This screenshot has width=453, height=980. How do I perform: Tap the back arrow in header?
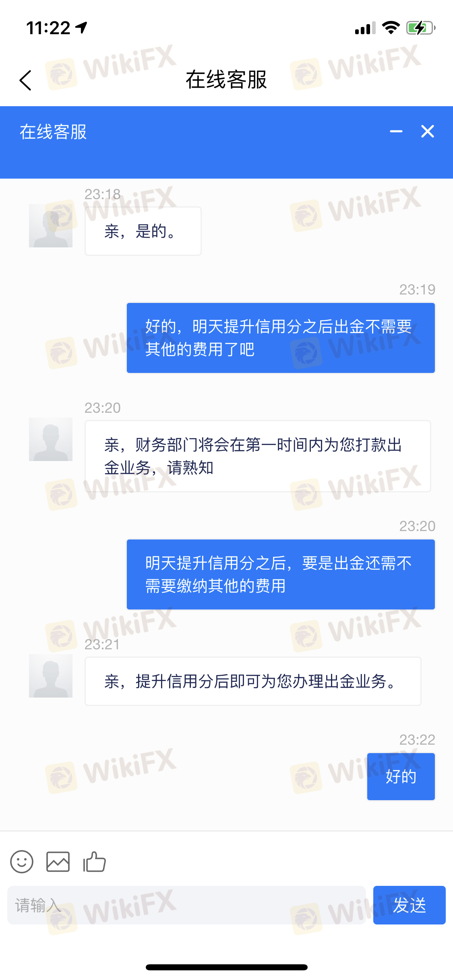pyautogui.click(x=25, y=80)
